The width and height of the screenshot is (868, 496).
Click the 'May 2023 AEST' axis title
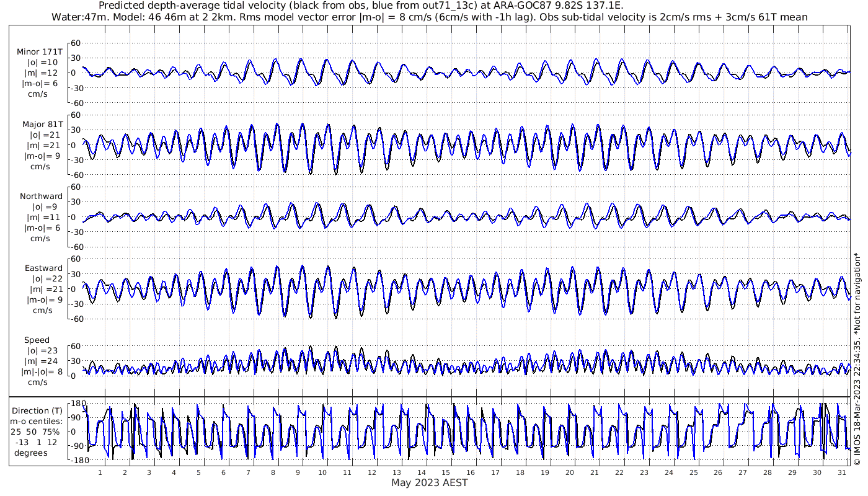429,482
